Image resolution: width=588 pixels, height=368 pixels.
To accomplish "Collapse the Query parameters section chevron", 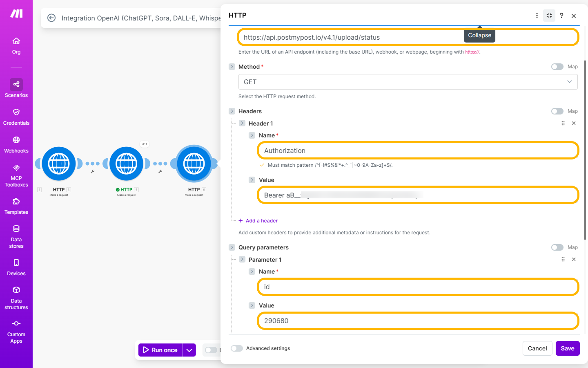I will pos(232,247).
